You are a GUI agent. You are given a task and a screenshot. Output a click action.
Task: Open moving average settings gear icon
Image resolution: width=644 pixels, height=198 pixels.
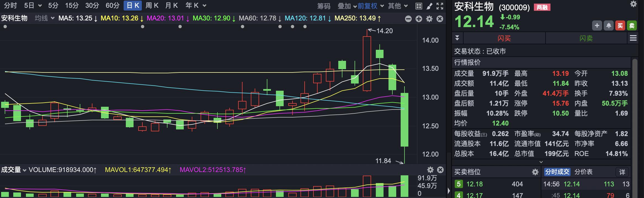point(429,19)
